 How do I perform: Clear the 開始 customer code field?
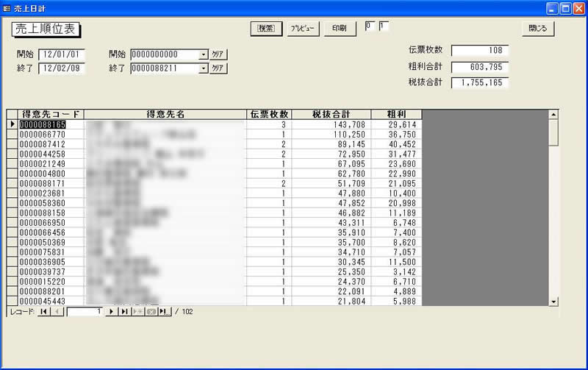(218, 54)
